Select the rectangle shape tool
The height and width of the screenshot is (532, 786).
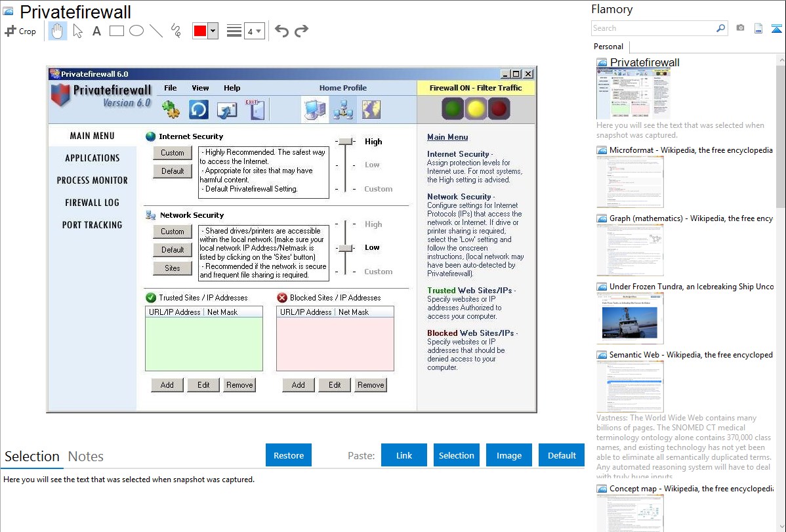117,31
